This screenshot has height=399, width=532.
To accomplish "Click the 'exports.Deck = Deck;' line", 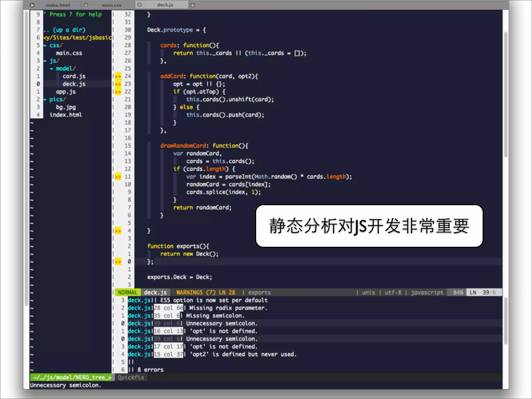I will pos(179,277).
